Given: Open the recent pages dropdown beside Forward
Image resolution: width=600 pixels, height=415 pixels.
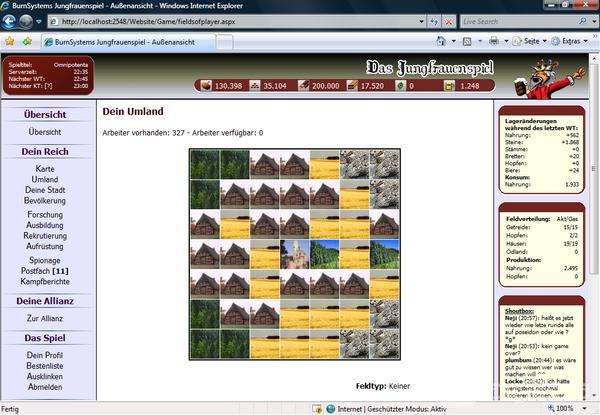Looking at the screenshot, I should click(x=39, y=22).
